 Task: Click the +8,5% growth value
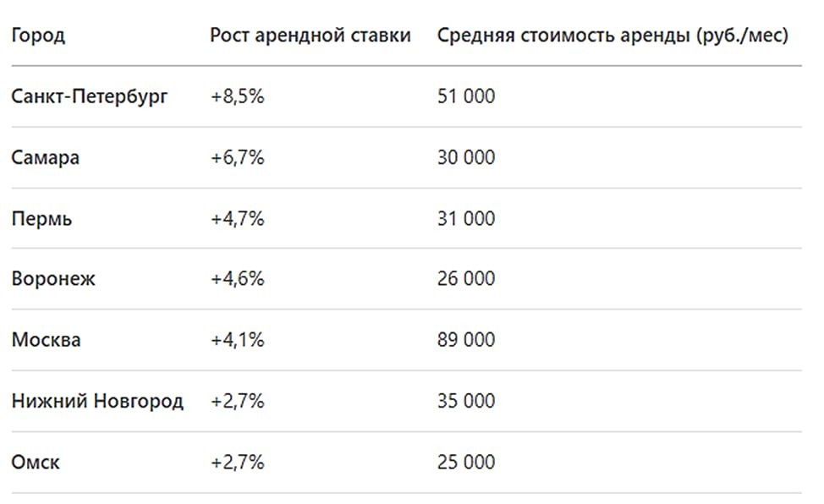(x=238, y=96)
